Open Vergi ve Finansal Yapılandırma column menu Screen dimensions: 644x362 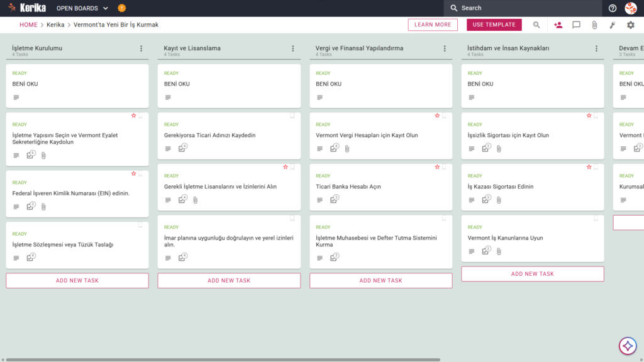445,48
